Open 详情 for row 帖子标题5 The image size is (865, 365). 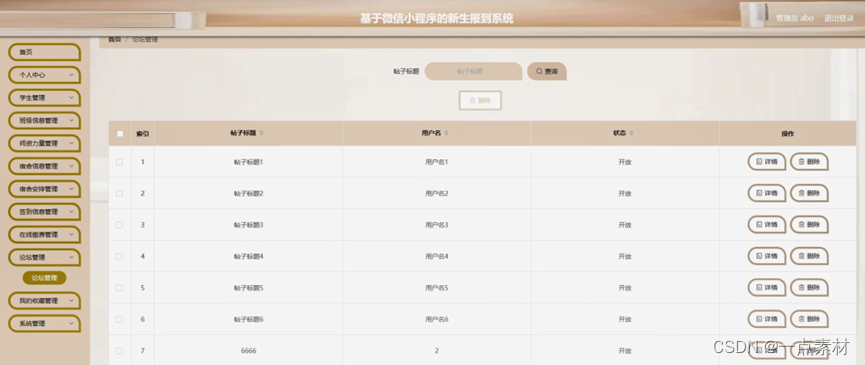pyautogui.click(x=767, y=288)
